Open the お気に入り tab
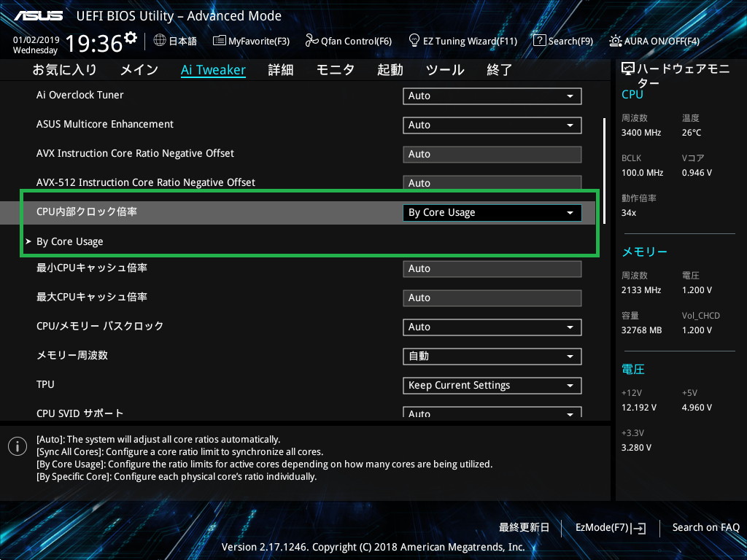The width and height of the screenshot is (747, 560). tap(64, 70)
